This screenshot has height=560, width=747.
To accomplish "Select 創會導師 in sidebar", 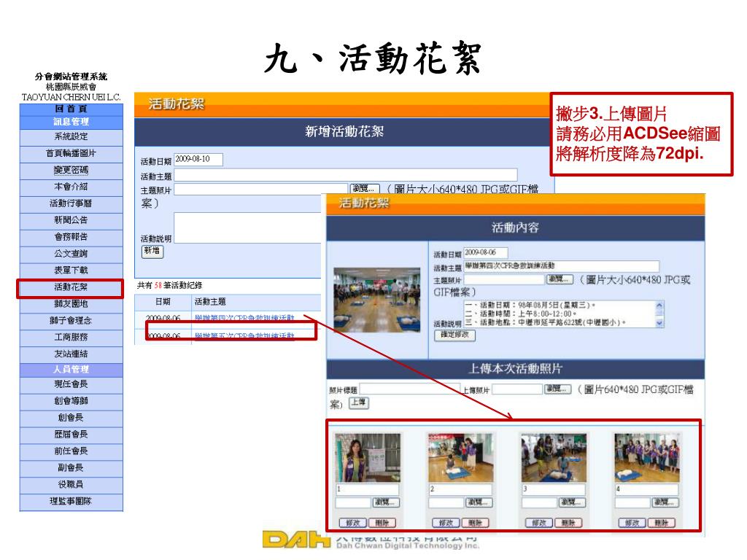I will (x=71, y=400).
